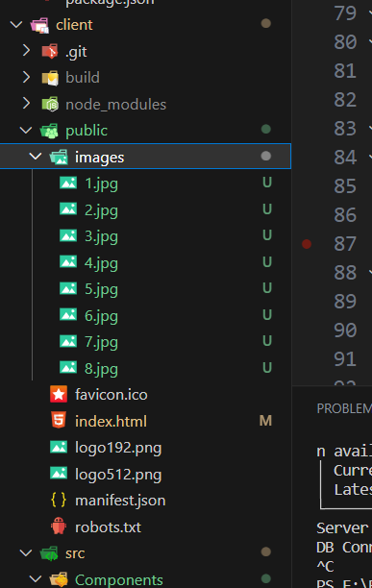Click the build folder icon
This screenshot has height=588, width=372.
point(50,78)
